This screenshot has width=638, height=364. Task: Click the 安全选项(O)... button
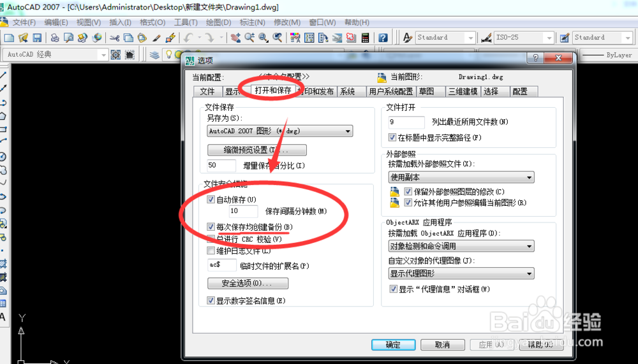248,283
